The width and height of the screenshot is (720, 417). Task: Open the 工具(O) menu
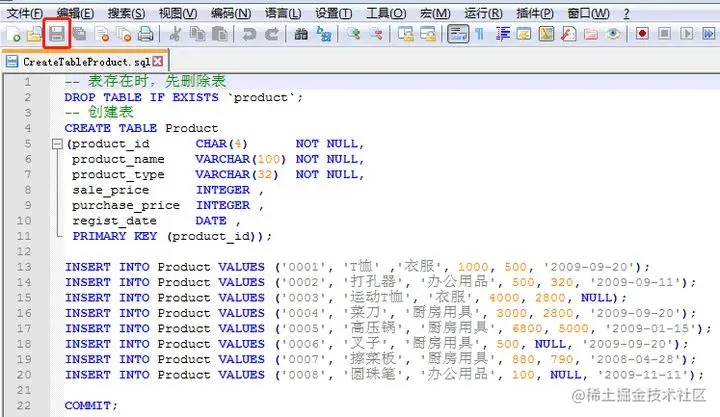click(386, 13)
